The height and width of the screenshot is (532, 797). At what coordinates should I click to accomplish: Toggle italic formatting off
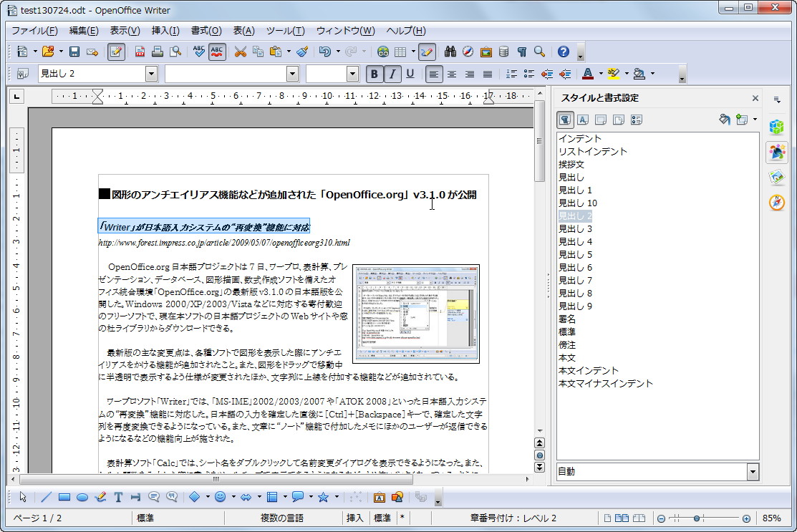coord(392,74)
